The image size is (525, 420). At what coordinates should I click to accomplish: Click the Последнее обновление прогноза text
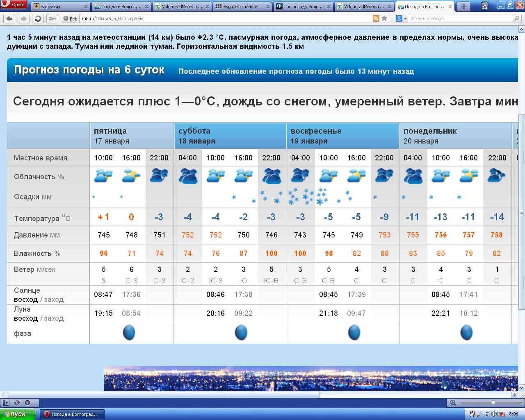(296, 71)
